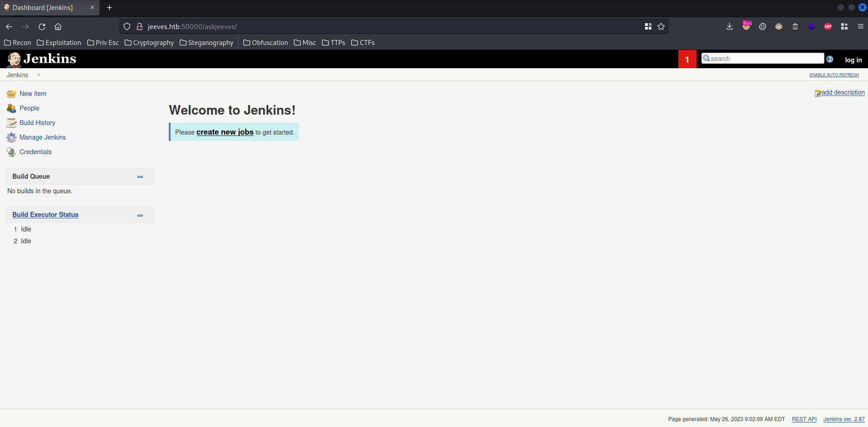The width and height of the screenshot is (868, 427).
Task: Click the Credentials keys icon
Action: tap(11, 152)
